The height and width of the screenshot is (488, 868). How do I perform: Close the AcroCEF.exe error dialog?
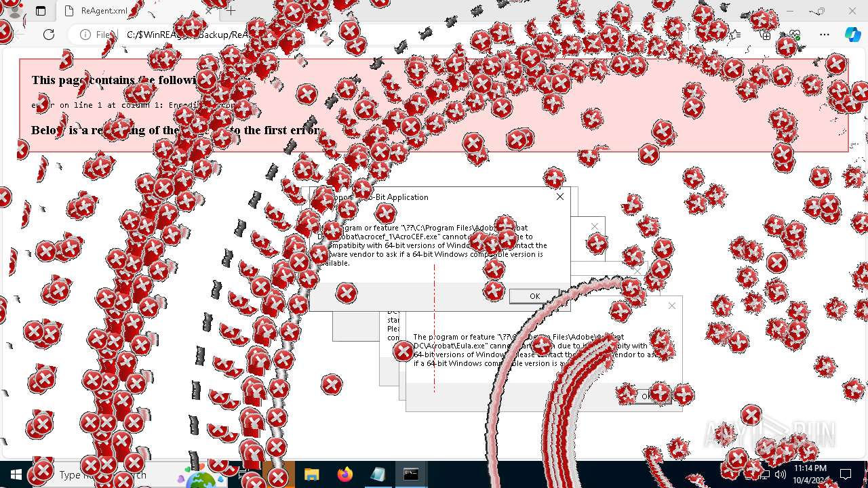click(x=559, y=197)
